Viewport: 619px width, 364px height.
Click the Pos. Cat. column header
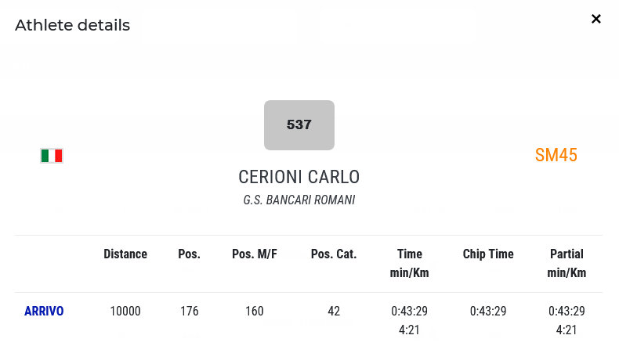click(334, 254)
